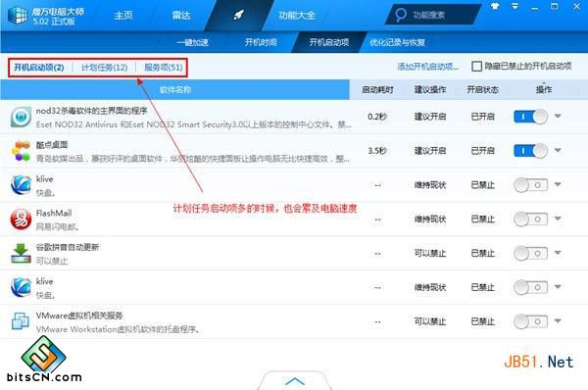
Task: Select 开机启动项(2) category tab
Action: coord(39,68)
